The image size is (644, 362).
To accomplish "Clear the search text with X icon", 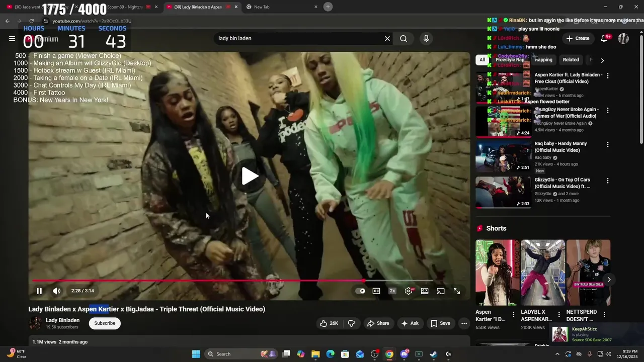I will point(387,38).
